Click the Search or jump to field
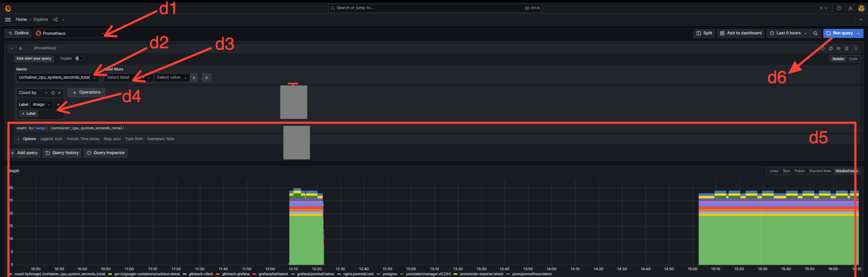Viewport: 868px width, 277px height. [x=435, y=8]
